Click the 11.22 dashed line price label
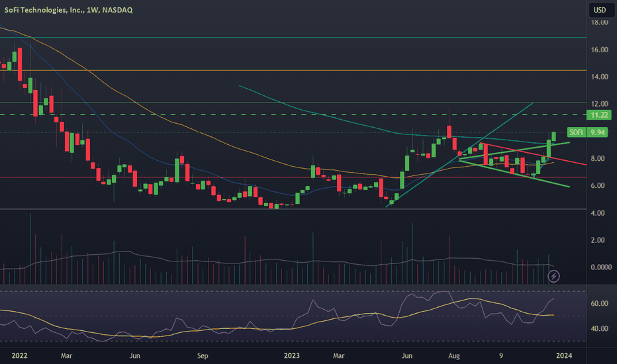Image resolution: width=617 pixels, height=364 pixels. click(x=599, y=115)
